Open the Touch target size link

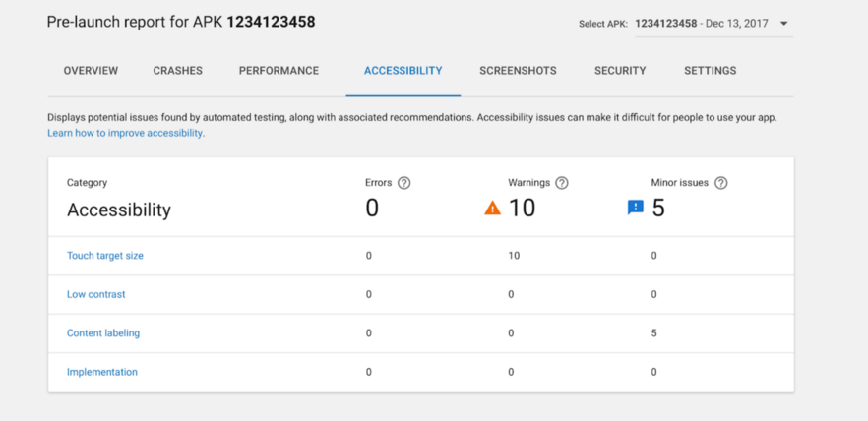(105, 256)
